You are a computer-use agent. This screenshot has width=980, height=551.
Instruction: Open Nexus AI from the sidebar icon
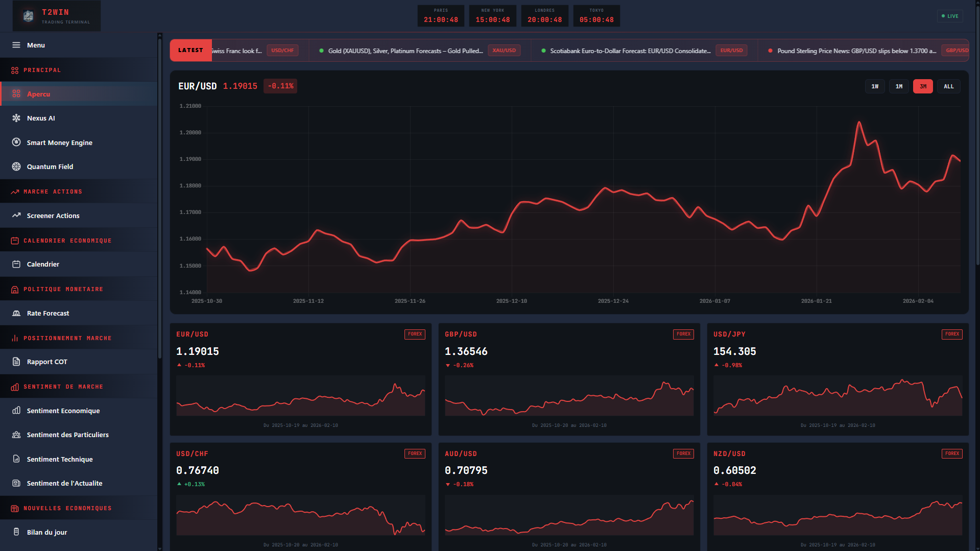coord(16,118)
